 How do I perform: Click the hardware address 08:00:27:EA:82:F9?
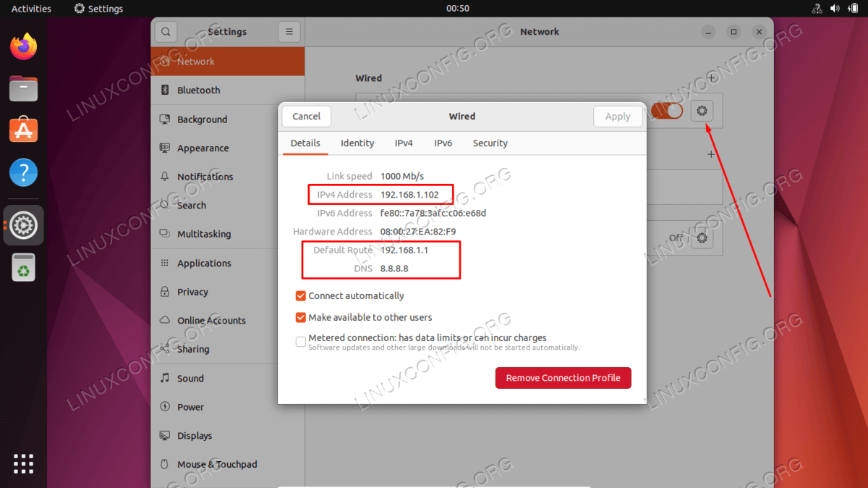pyautogui.click(x=418, y=232)
